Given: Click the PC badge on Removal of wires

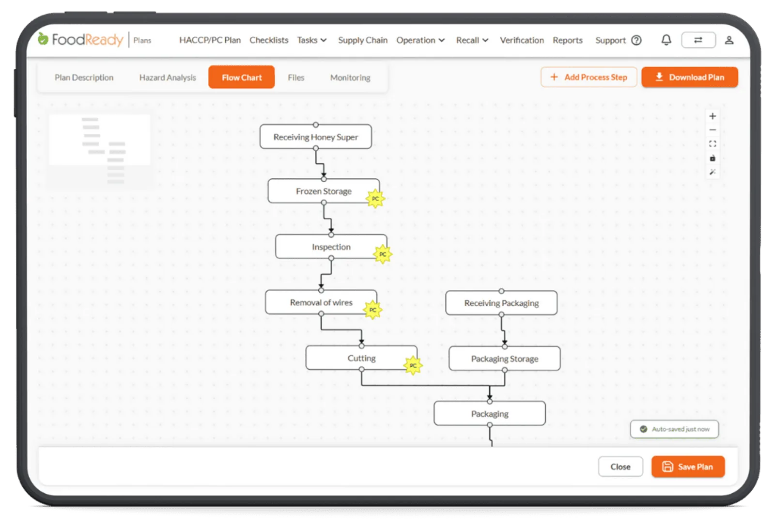Looking at the screenshot, I should [x=372, y=310].
